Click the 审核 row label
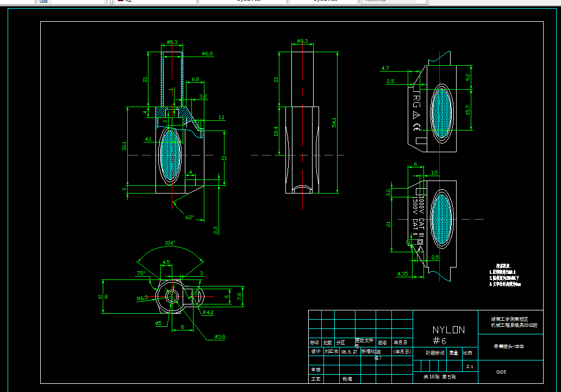 (315, 370)
